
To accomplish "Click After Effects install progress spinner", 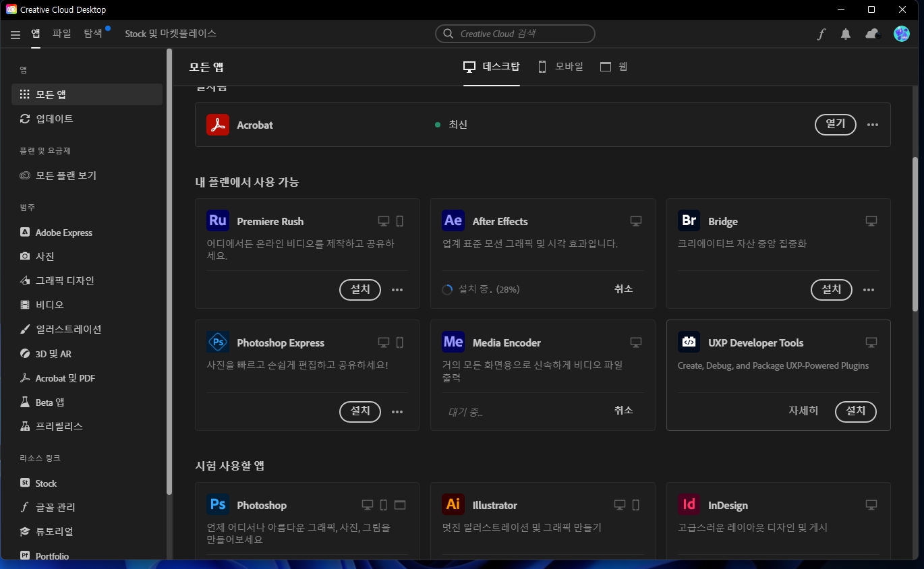I will click(447, 290).
